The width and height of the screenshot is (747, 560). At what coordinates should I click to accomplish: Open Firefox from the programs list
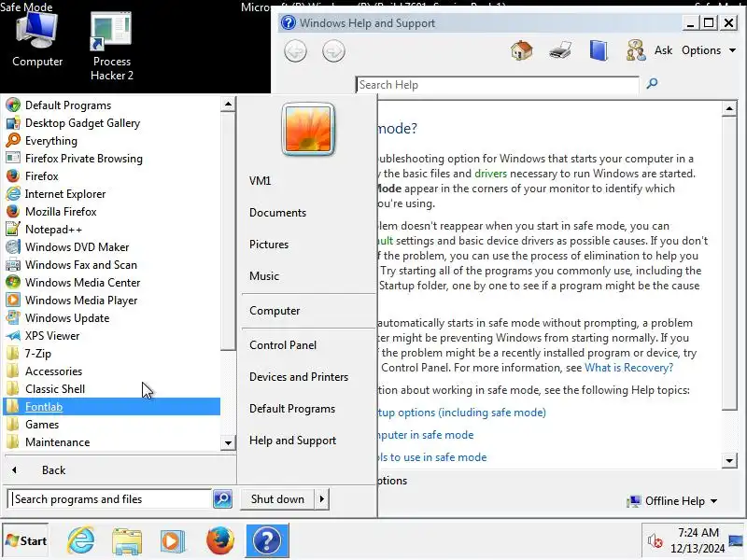tap(112, 176)
